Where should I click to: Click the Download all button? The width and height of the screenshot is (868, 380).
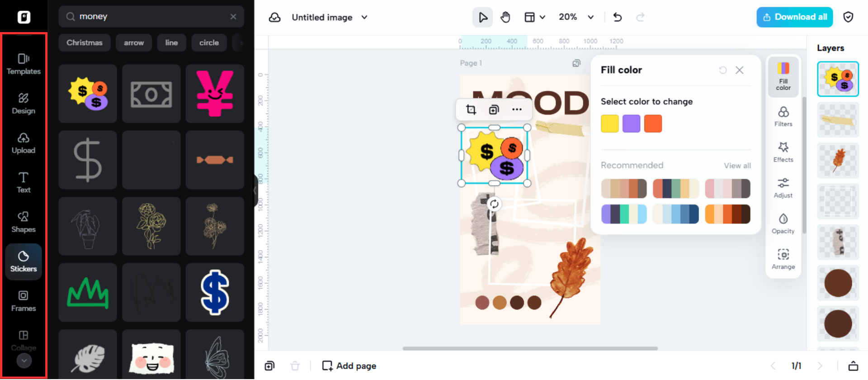coord(795,17)
